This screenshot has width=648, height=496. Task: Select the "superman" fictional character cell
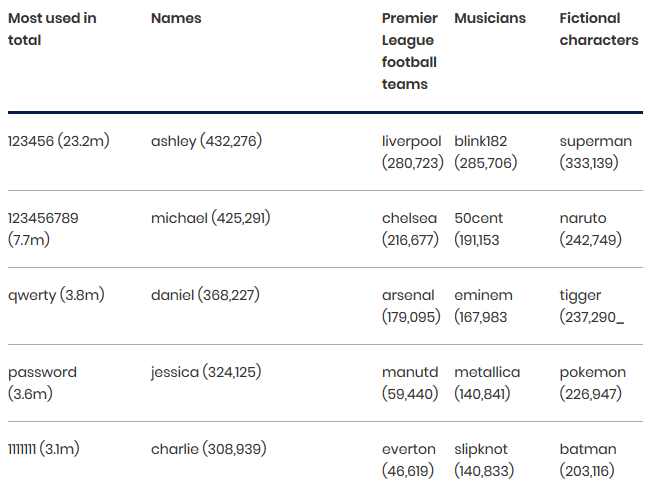[x=596, y=152]
